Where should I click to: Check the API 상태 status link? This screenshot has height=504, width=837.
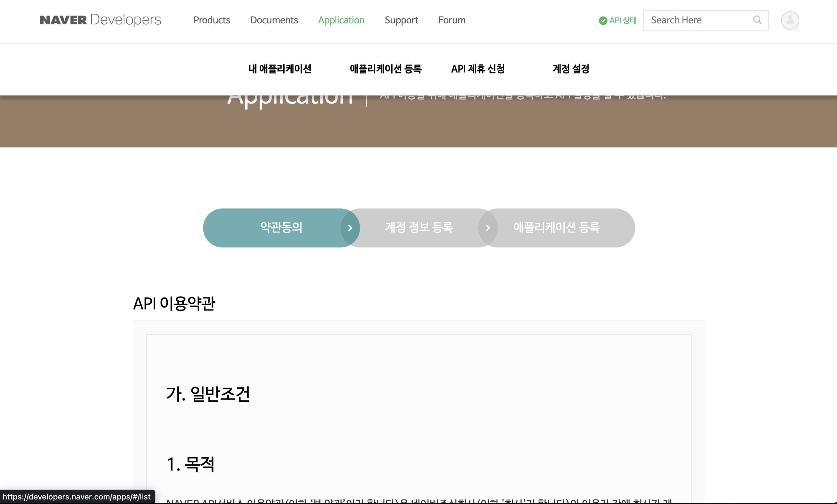point(618,20)
